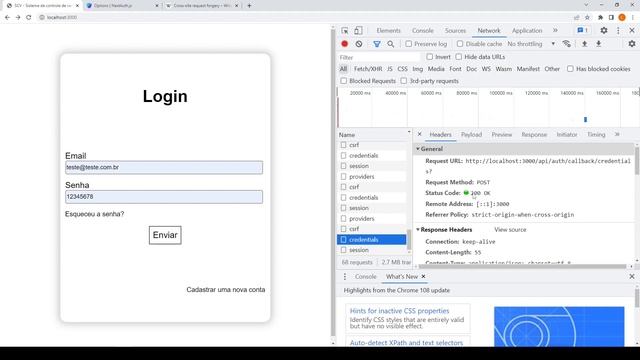
Task: Open drawer three-dot menu
Action: (x=344, y=276)
